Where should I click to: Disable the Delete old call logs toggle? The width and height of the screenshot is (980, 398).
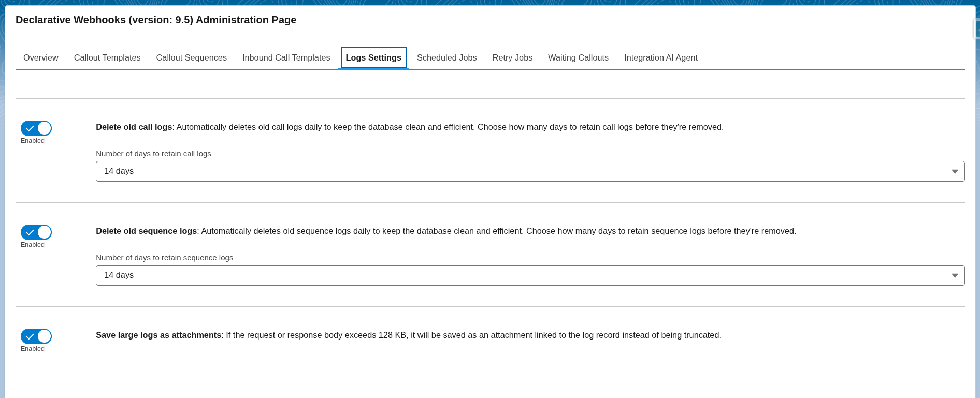36,128
